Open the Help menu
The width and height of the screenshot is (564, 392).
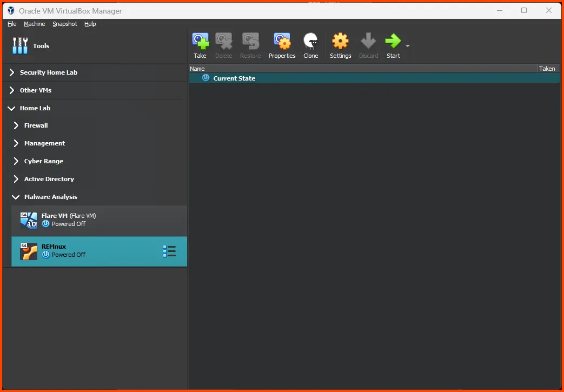click(90, 24)
